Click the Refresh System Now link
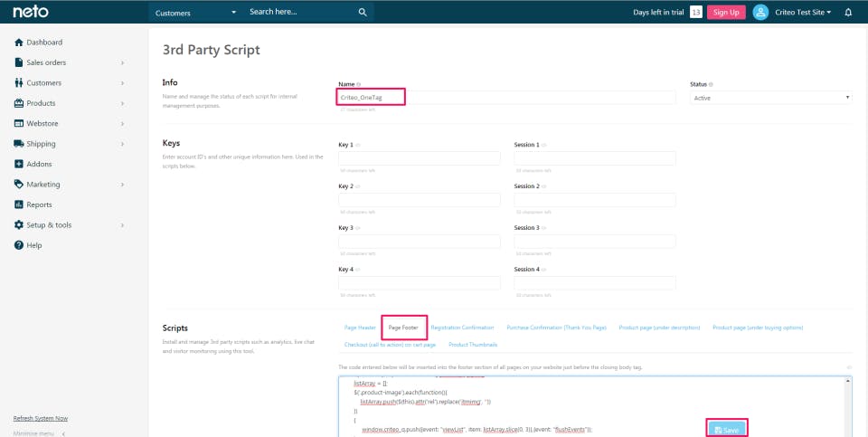 point(41,418)
